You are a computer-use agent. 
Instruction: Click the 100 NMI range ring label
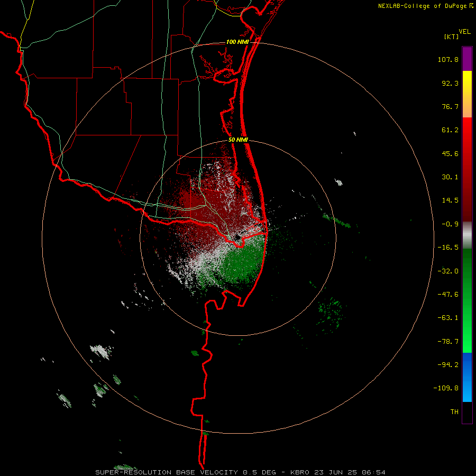pos(237,42)
